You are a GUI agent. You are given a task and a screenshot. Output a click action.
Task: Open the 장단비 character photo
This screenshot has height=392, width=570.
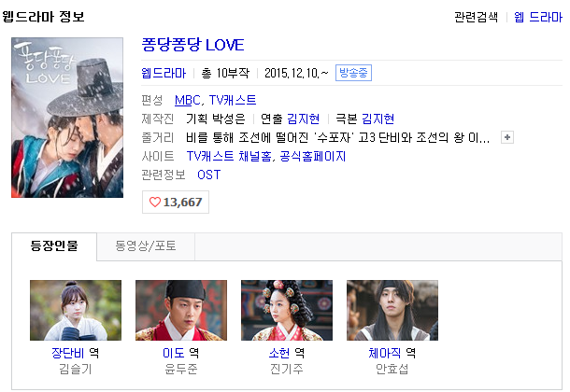(x=76, y=310)
